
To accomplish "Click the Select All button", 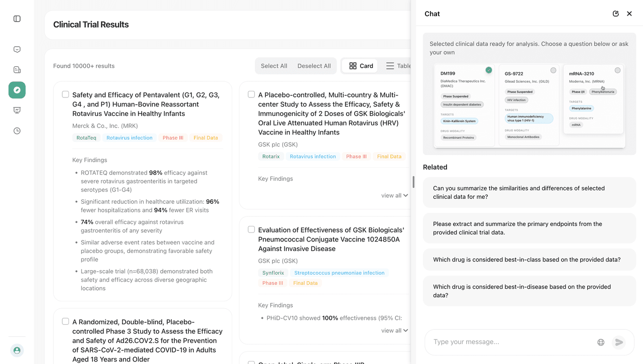I will tap(274, 66).
